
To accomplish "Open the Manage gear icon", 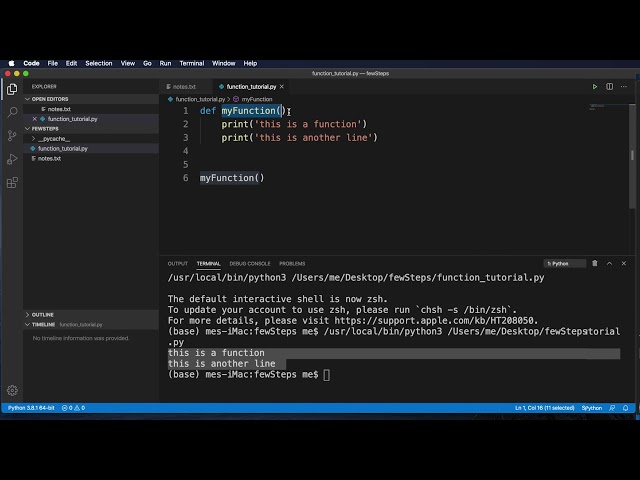I will (12, 391).
